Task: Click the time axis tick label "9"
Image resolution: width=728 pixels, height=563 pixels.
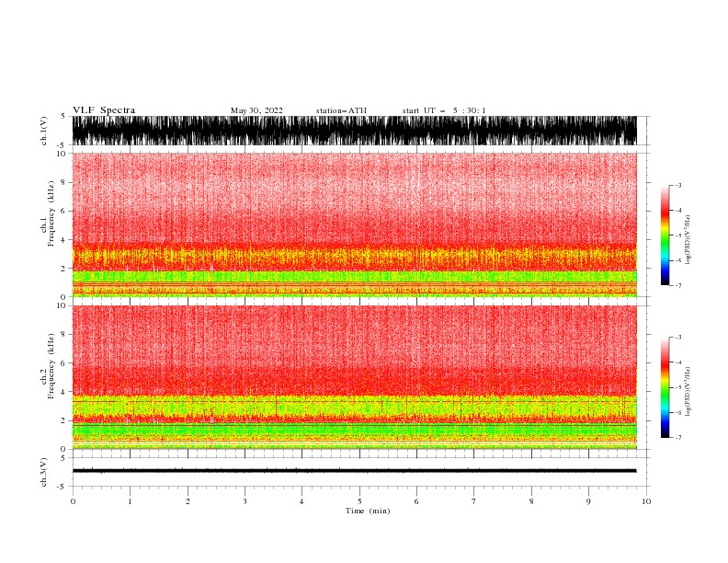Action: click(588, 501)
